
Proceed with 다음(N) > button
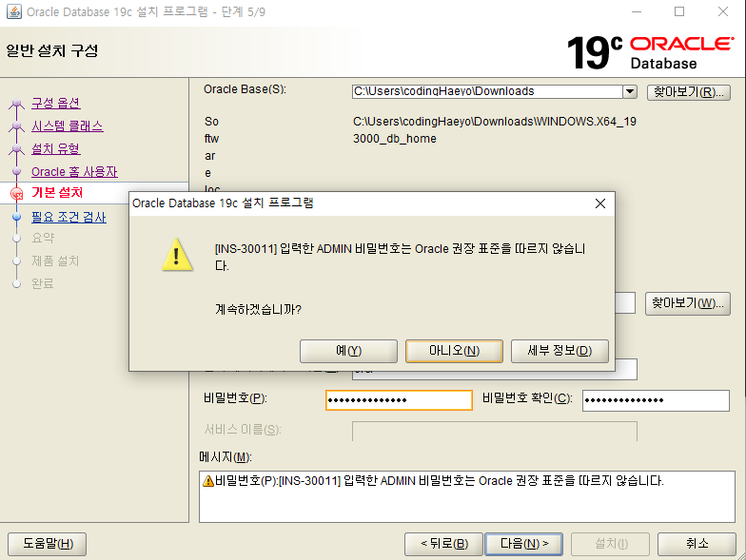pyautogui.click(x=523, y=544)
